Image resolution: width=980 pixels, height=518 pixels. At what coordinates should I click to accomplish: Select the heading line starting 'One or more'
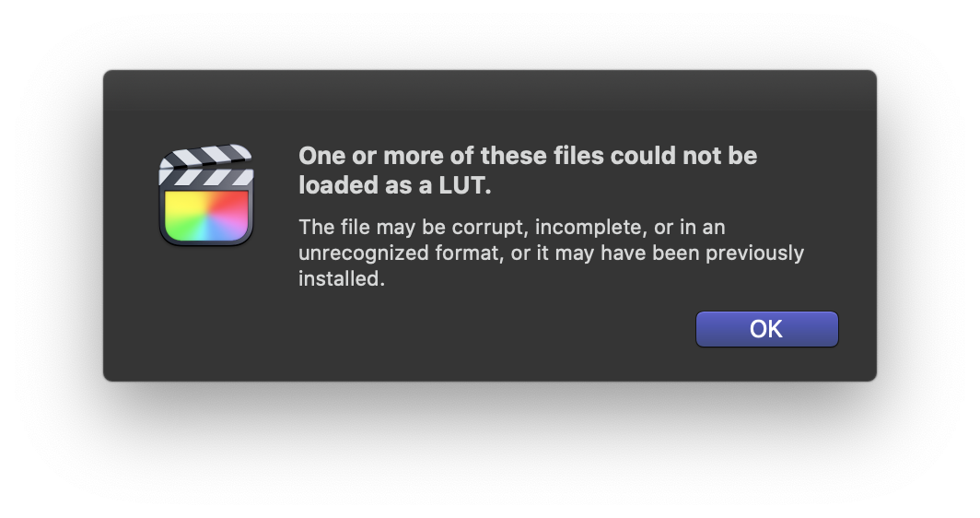(x=528, y=156)
